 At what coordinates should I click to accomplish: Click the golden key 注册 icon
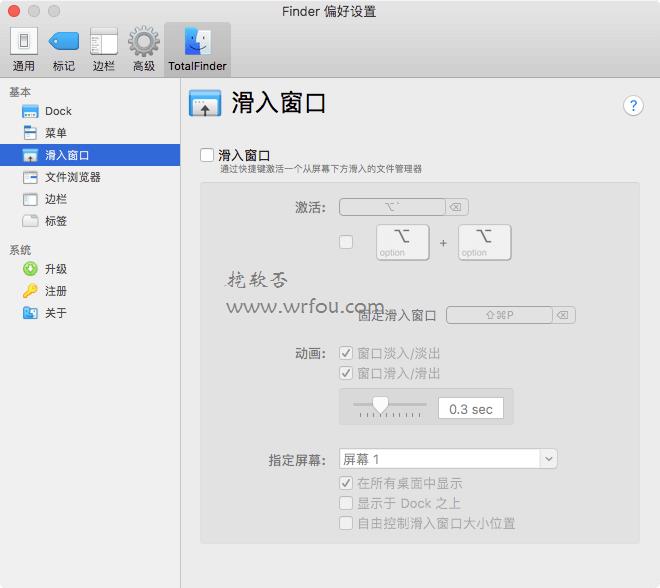click(30, 290)
